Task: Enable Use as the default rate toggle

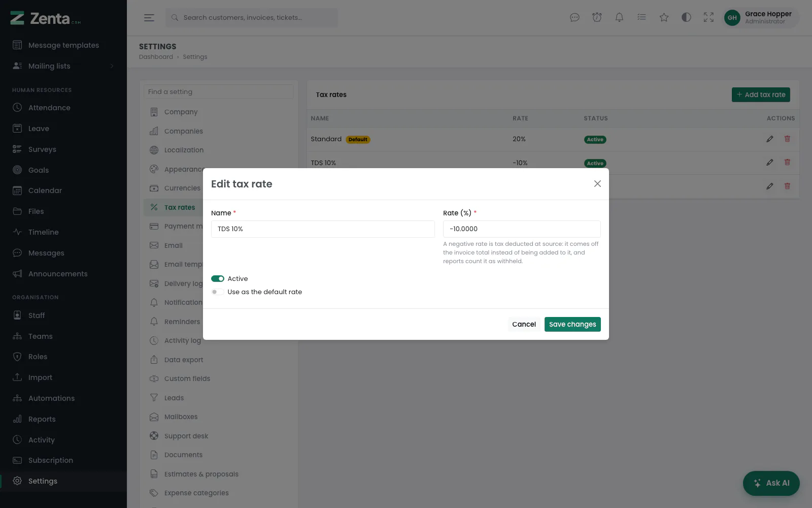Action: click(x=218, y=292)
